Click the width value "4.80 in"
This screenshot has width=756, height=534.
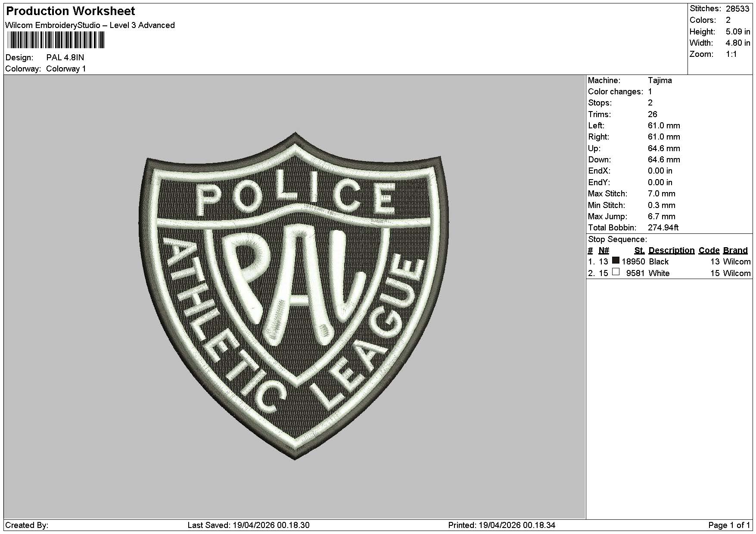[x=738, y=43]
